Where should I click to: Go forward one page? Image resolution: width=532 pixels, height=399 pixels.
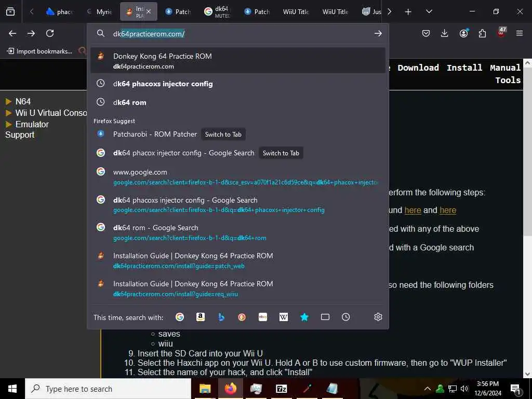pos(31,33)
